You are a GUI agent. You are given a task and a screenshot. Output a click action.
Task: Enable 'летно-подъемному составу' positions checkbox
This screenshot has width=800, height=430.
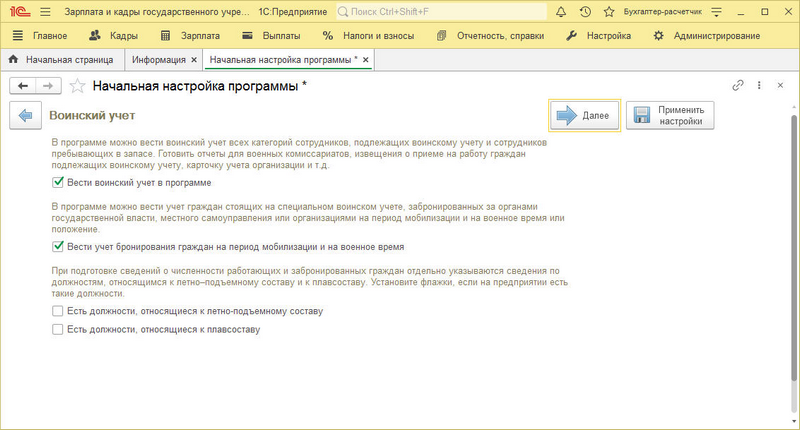(57, 312)
